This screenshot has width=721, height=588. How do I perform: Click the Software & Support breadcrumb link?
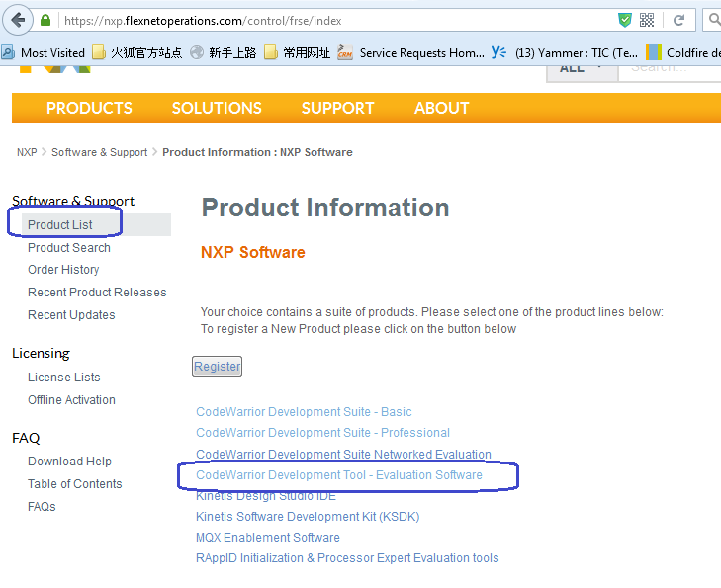click(99, 152)
